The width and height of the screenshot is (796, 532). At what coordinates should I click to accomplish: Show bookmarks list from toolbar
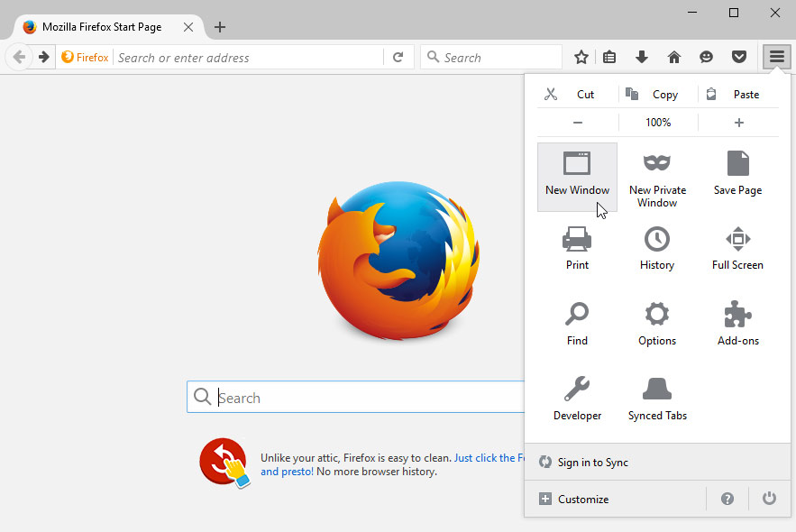[x=610, y=58]
